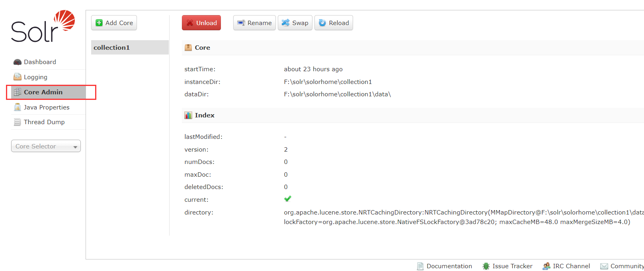The height and width of the screenshot is (271, 644).
Task: Click the instanceDir path value
Action: [x=328, y=82]
